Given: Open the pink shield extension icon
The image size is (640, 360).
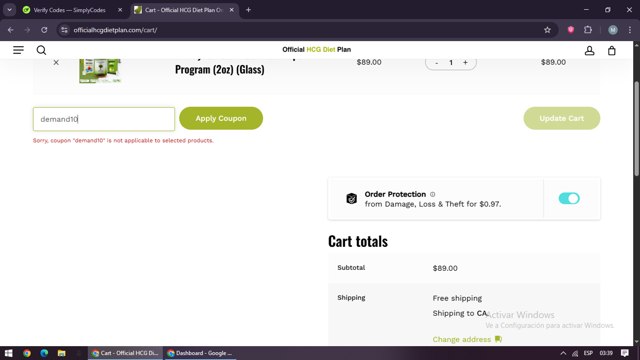Looking at the screenshot, I should coord(571,30).
